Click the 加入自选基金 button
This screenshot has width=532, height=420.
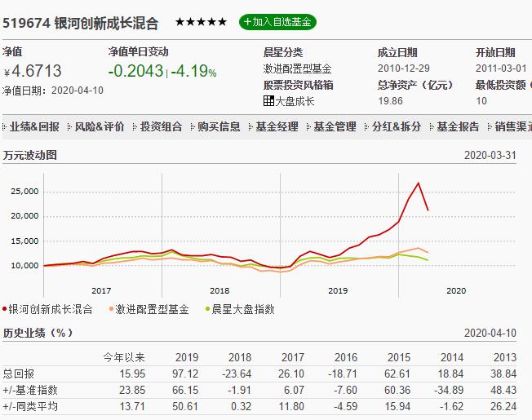coord(277,22)
